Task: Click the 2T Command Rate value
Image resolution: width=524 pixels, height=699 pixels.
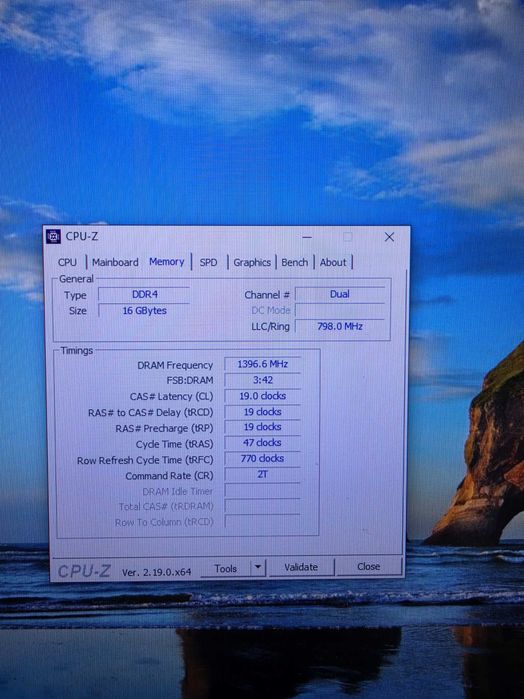Action: coord(262,474)
